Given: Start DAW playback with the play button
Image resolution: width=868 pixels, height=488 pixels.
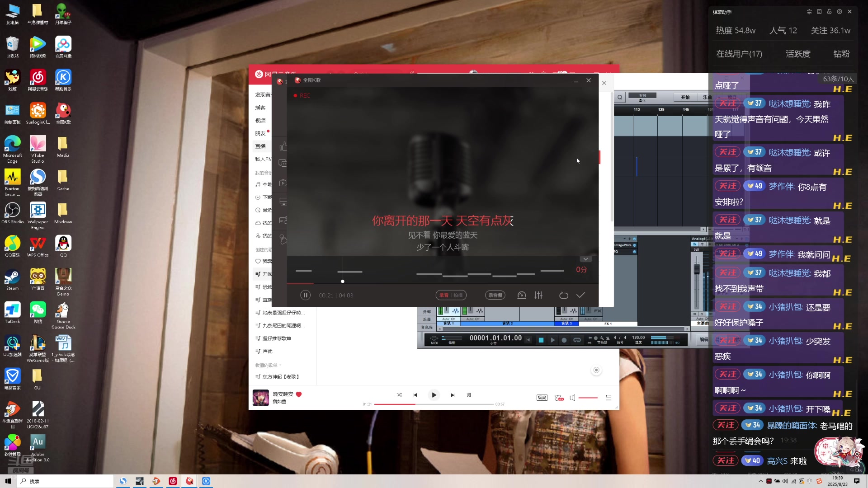Looking at the screenshot, I should click(x=552, y=340).
